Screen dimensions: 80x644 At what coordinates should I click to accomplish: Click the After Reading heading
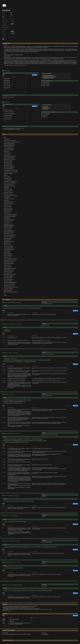point(7,102)
